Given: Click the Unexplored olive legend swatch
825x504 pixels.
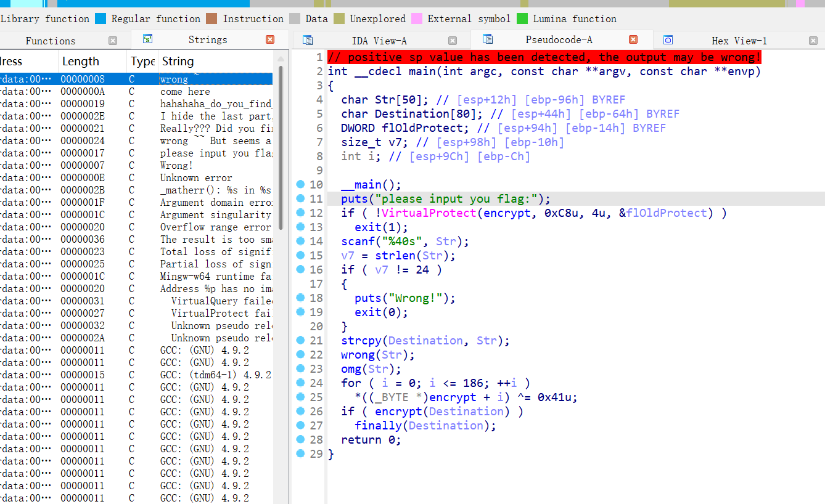Looking at the screenshot, I should click(339, 18).
